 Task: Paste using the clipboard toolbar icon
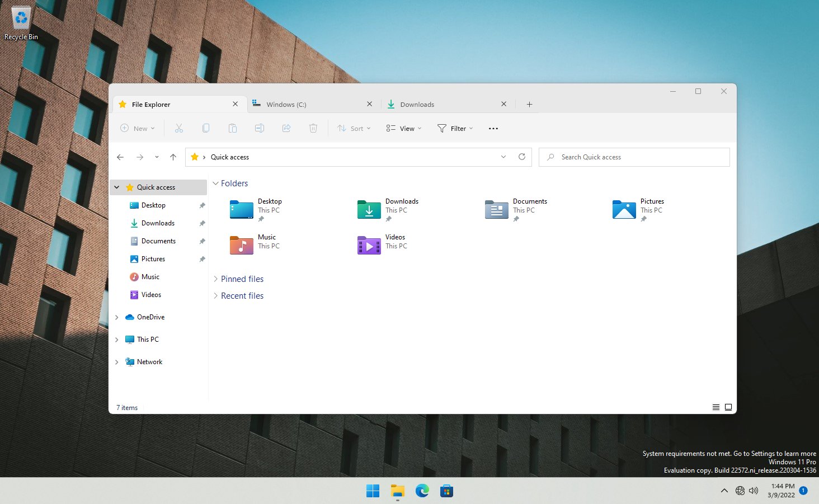point(233,128)
